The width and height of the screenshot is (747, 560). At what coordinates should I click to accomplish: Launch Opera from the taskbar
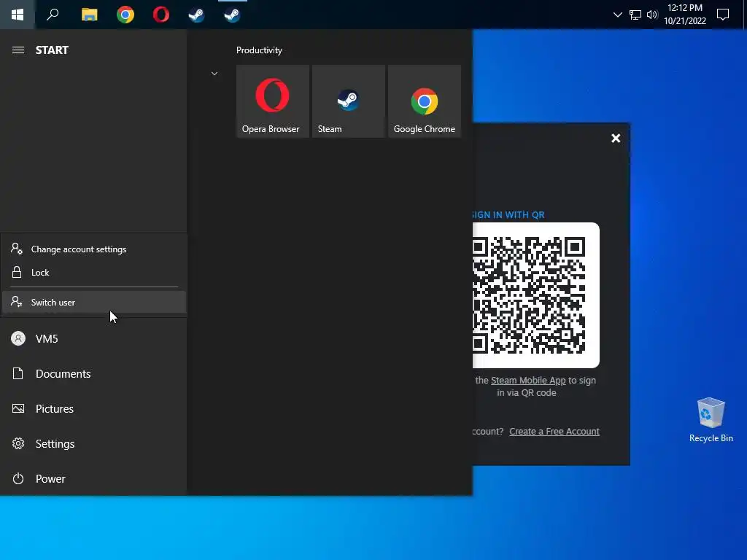[161, 15]
